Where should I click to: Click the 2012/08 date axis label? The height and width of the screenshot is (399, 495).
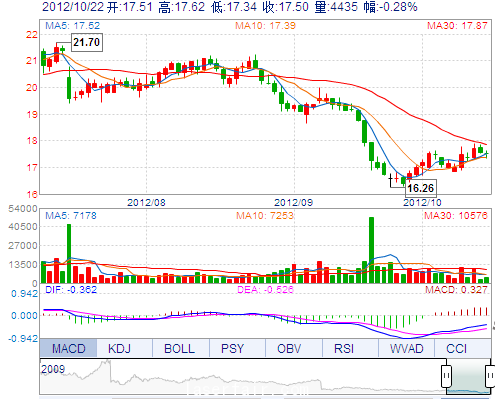(x=146, y=202)
